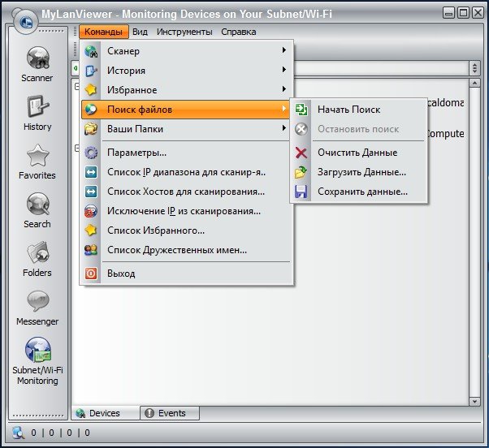
Task: Choose Начать Поиск from submenu
Action: pos(359,110)
